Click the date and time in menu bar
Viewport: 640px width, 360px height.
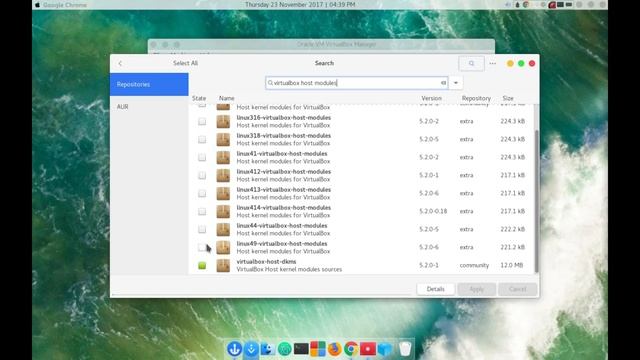(300, 4)
